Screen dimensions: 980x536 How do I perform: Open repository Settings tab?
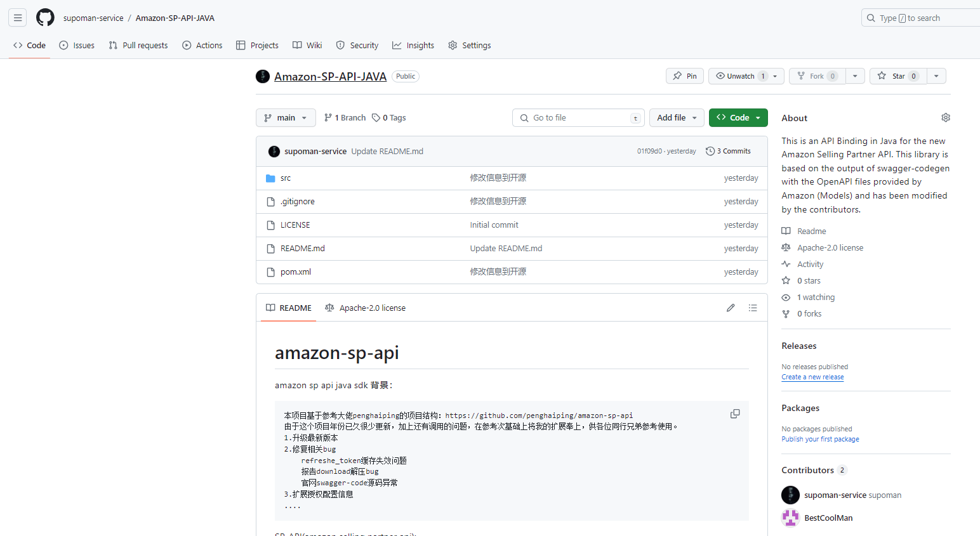470,45
